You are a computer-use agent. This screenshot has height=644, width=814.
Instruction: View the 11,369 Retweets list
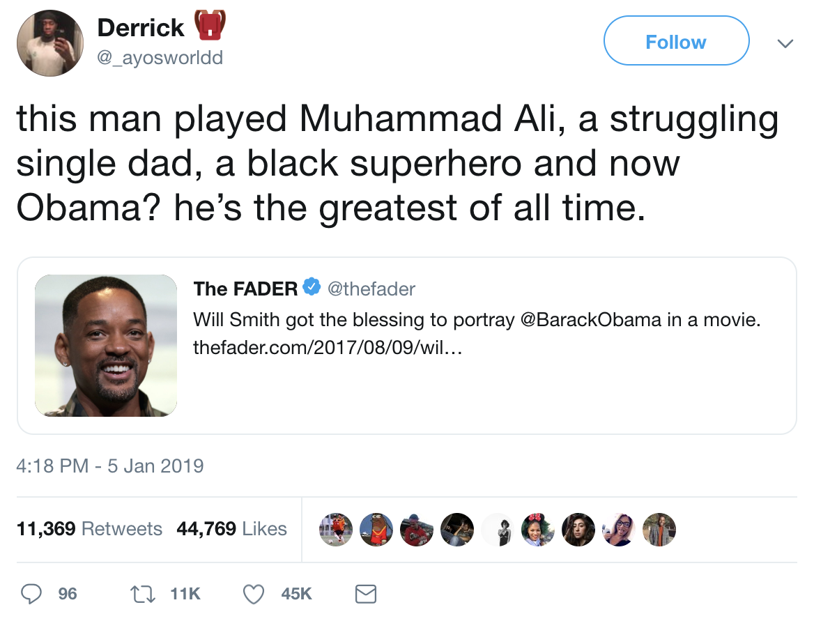click(89, 529)
